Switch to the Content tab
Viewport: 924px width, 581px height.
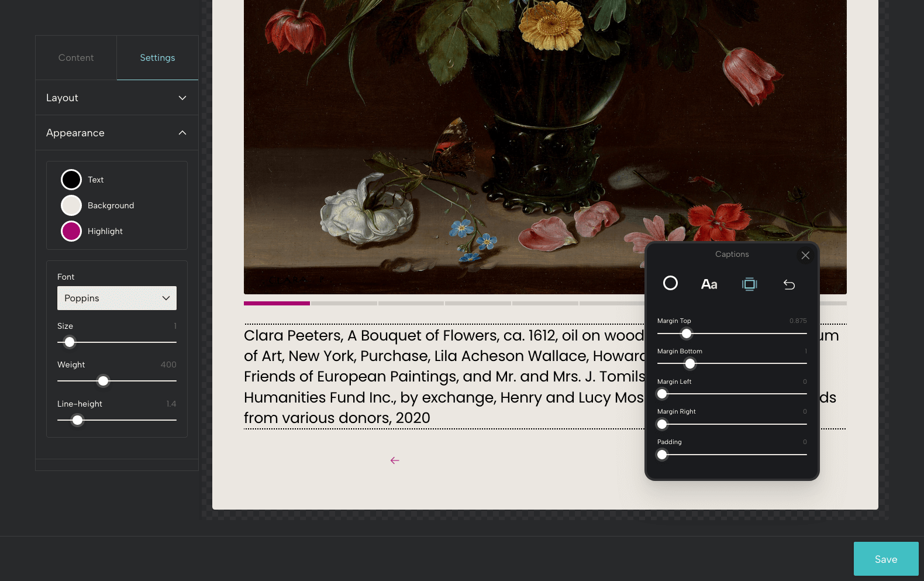pos(76,58)
